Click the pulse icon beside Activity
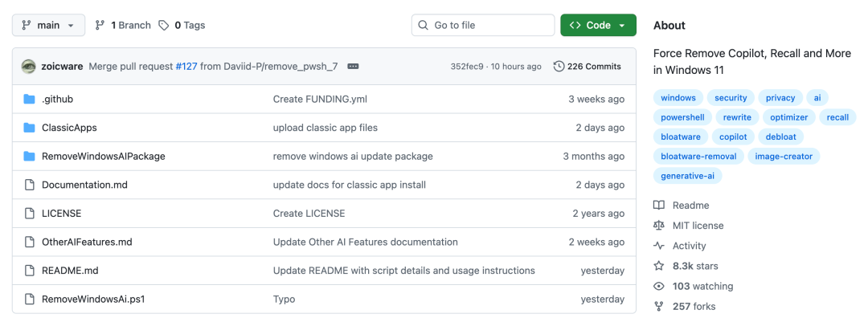Viewport: 868px width, 322px height. coord(659,246)
